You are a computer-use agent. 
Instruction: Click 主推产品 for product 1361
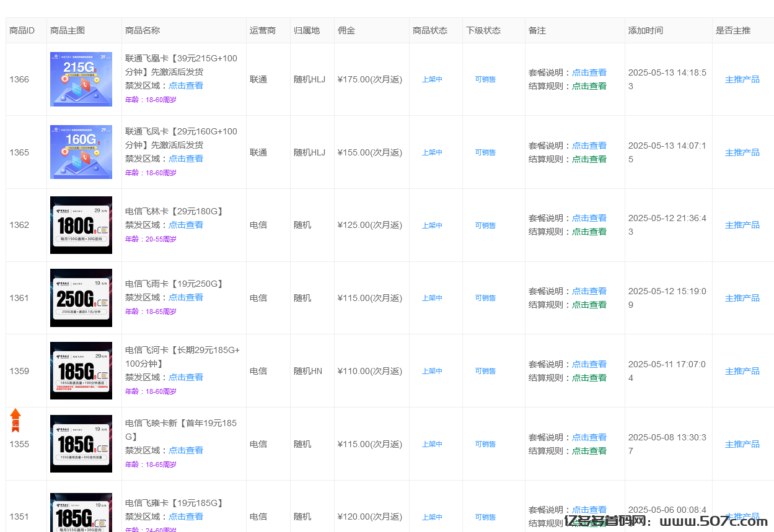[742, 298]
